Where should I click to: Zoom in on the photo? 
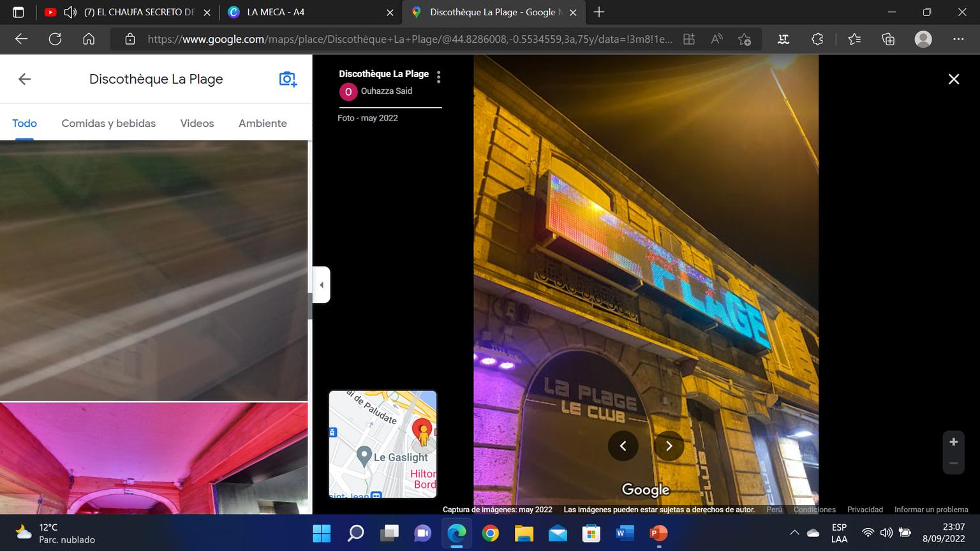pos(954,442)
